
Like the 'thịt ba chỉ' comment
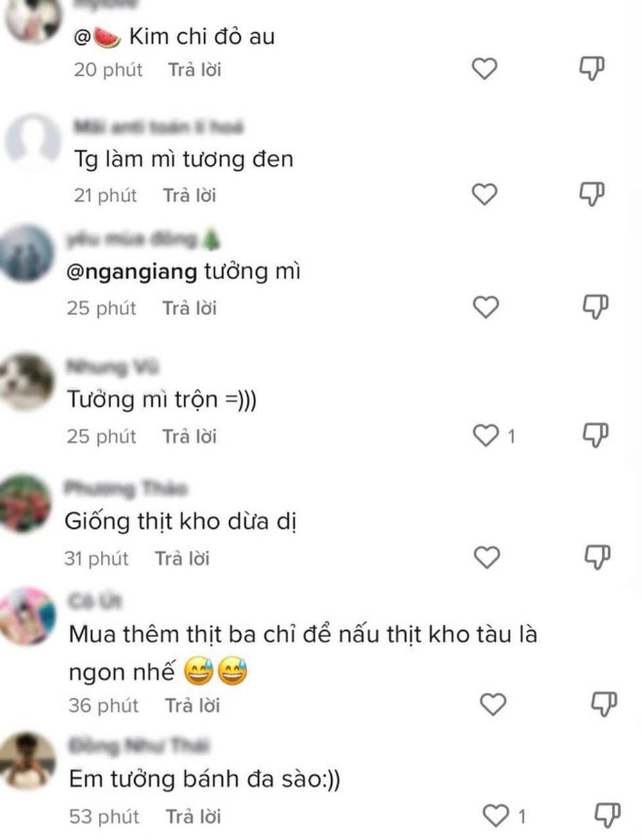coord(493,704)
